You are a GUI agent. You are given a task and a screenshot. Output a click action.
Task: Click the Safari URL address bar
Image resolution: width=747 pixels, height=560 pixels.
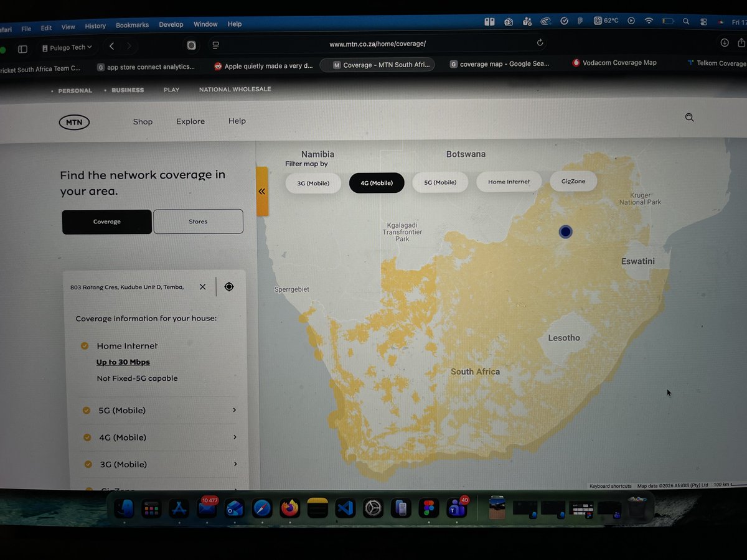377,44
